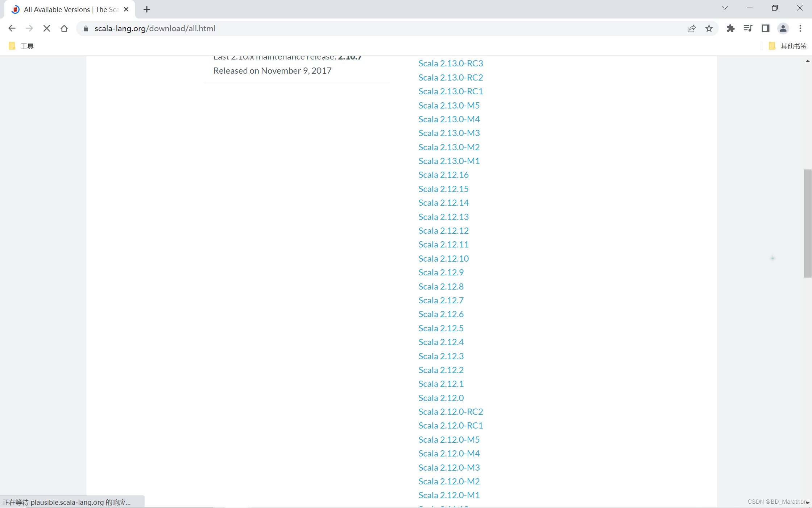Open the media control icon
The image size is (812, 508).
tap(748, 28)
